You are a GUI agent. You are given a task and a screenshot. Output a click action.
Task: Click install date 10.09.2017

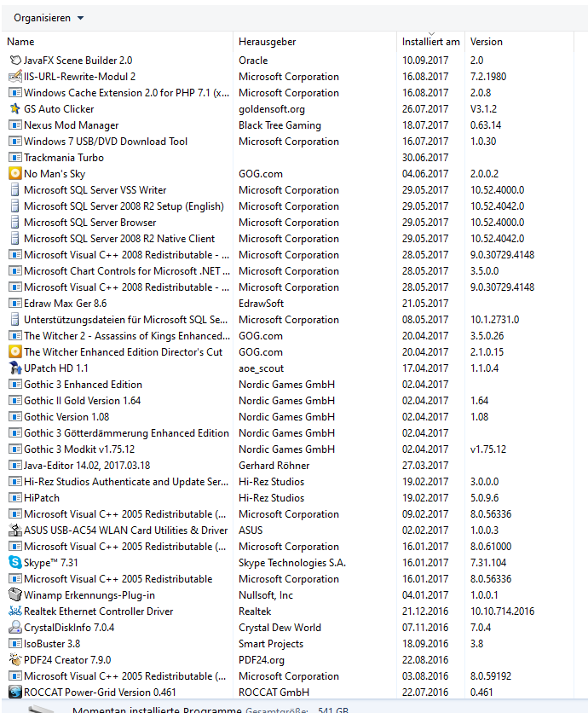pyautogui.click(x=425, y=60)
